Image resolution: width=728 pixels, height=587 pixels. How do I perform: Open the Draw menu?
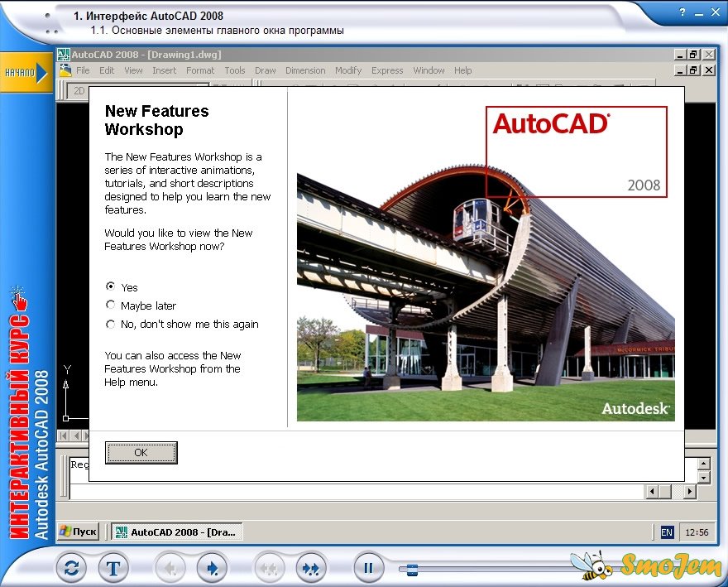265,70
